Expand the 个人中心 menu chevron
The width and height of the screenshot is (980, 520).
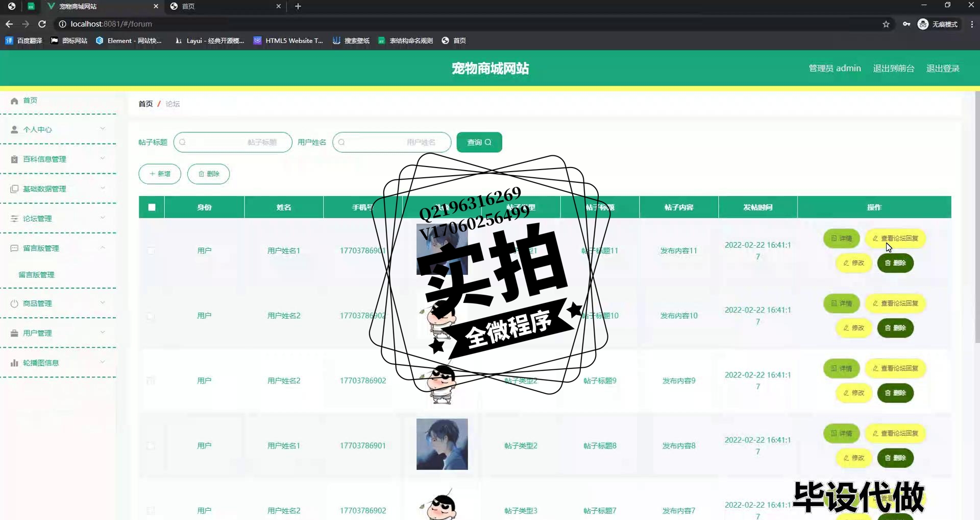point(103,129)
